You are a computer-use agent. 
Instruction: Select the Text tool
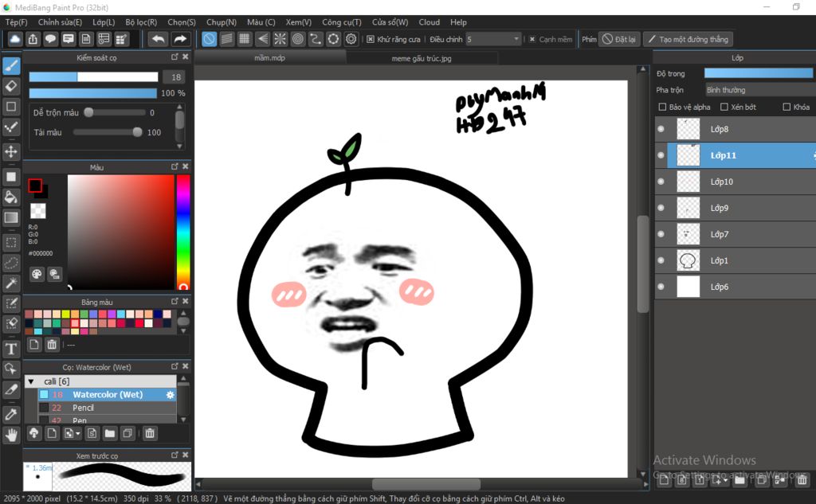pyautogui.click(x=11, y=349)
